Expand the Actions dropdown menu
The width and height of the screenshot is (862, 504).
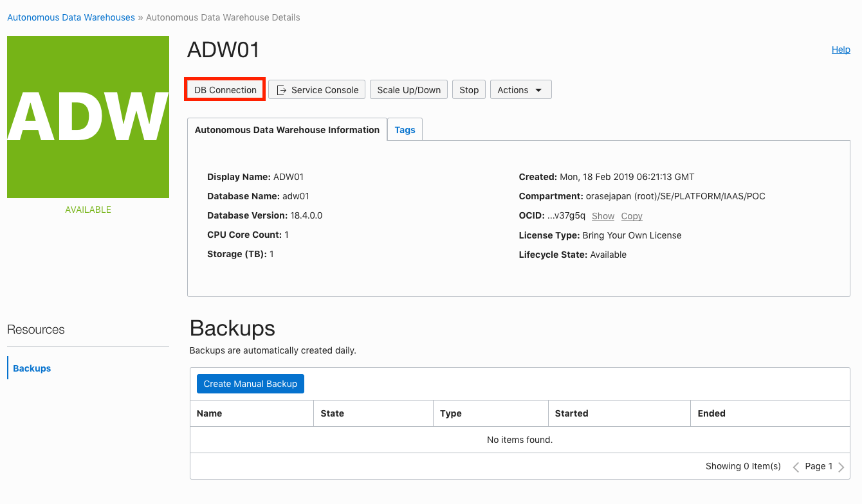click(x=520, y=90)
